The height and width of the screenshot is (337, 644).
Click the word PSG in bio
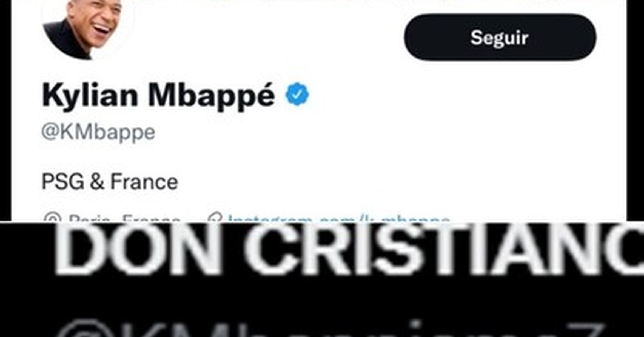click(63, 182)
